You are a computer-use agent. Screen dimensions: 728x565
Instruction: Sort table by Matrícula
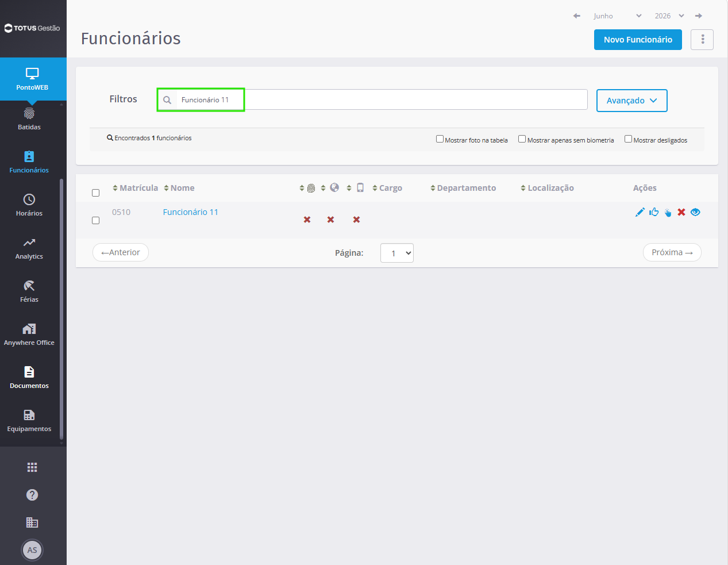tap(135, 188)
